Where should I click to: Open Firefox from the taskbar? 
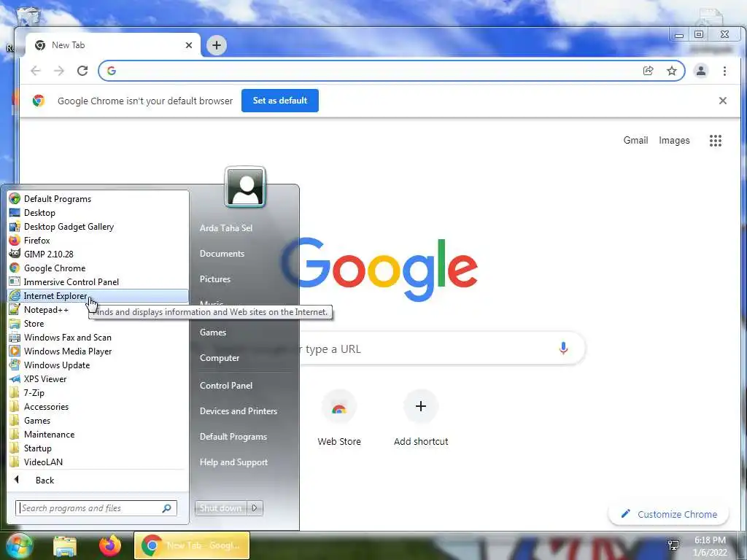110,545
